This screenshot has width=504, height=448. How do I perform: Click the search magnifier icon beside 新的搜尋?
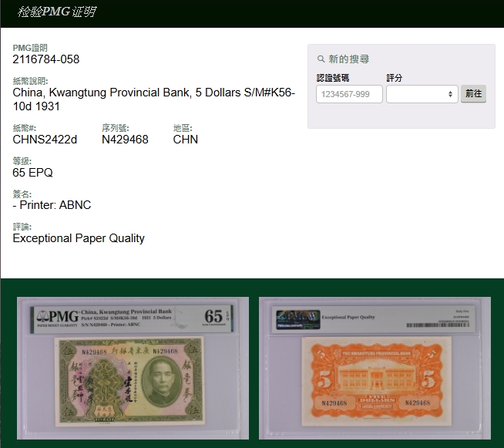coord(321,59)
